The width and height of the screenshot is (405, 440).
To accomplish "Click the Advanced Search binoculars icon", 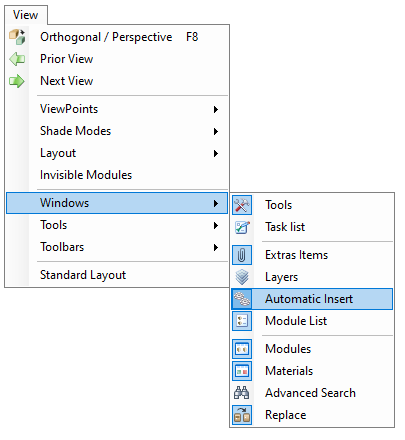I will (242, 393).
